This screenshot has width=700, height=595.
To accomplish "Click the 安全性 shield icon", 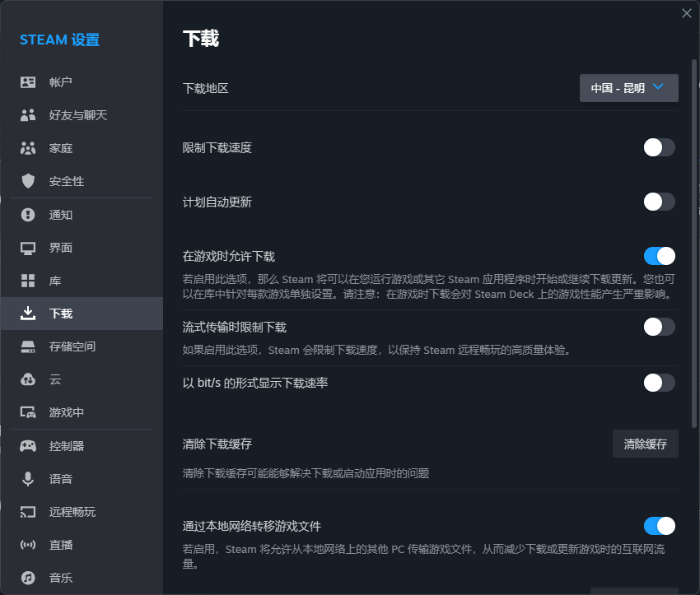I will tap(28, 181).
